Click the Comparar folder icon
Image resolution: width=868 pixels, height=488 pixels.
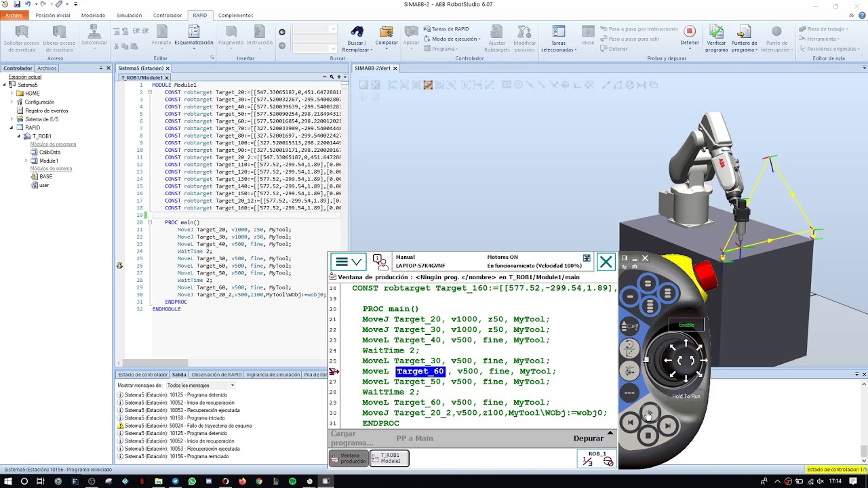387,32
